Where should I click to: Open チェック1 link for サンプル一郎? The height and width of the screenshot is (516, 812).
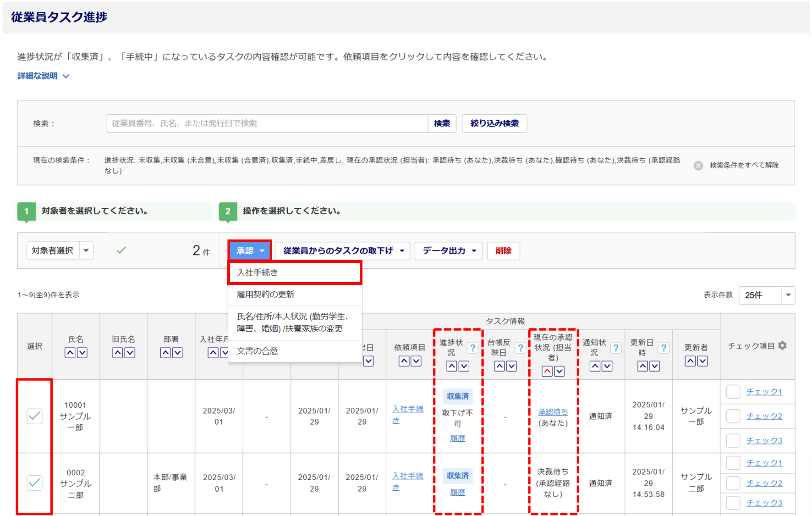pyautogui.click(x=764, y=392)
